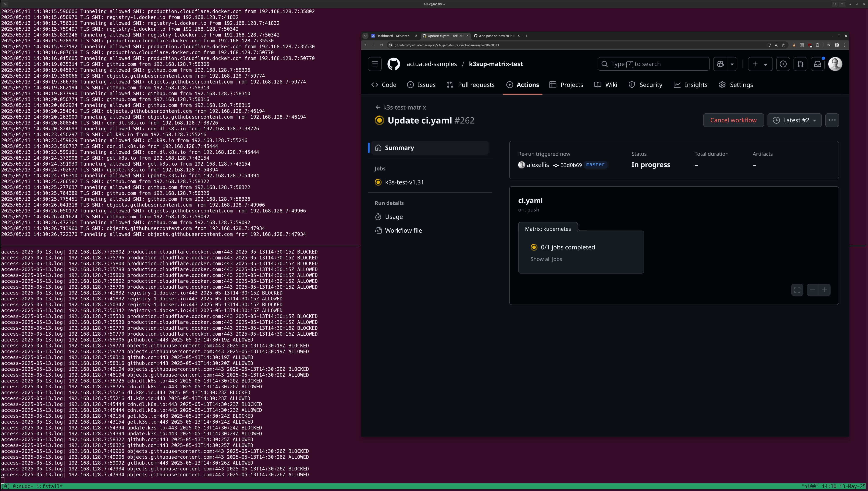868x491 pixels.
Task: Click the browser back arrow
Action: 366,45
